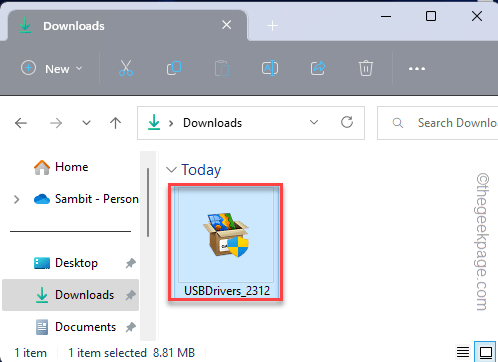This screenshot has width=498, height=362.
Task: Collapse the Today group
Action: click(171, 170)
